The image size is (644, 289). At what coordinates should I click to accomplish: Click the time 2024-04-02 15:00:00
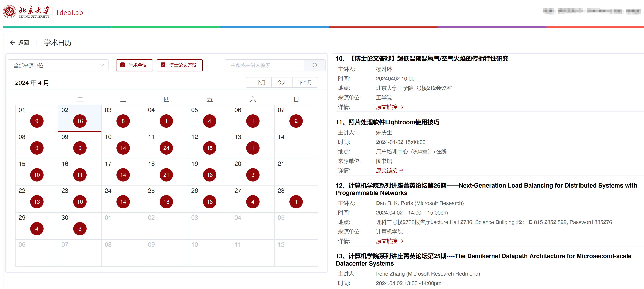coord(401,142)
